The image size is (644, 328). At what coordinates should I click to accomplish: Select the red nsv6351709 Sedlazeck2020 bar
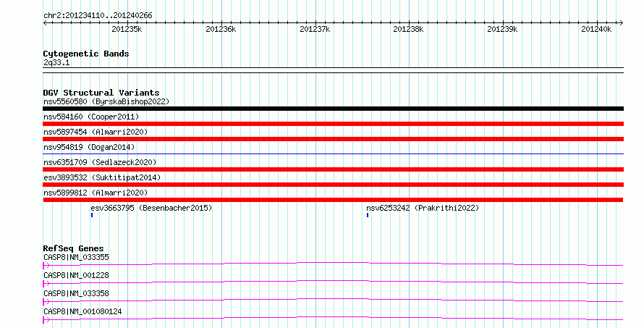point(333,169)
